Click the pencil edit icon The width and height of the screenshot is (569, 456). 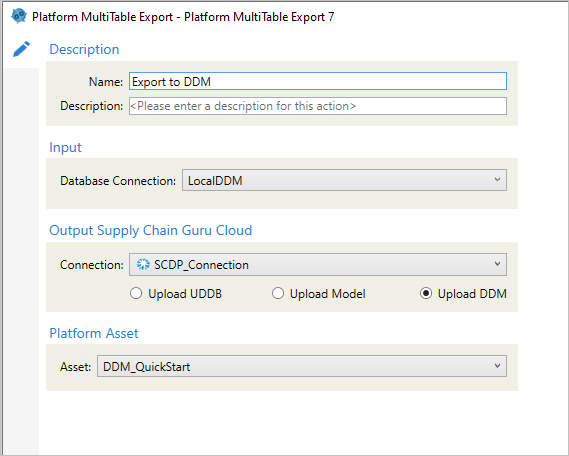coord(21,49)
